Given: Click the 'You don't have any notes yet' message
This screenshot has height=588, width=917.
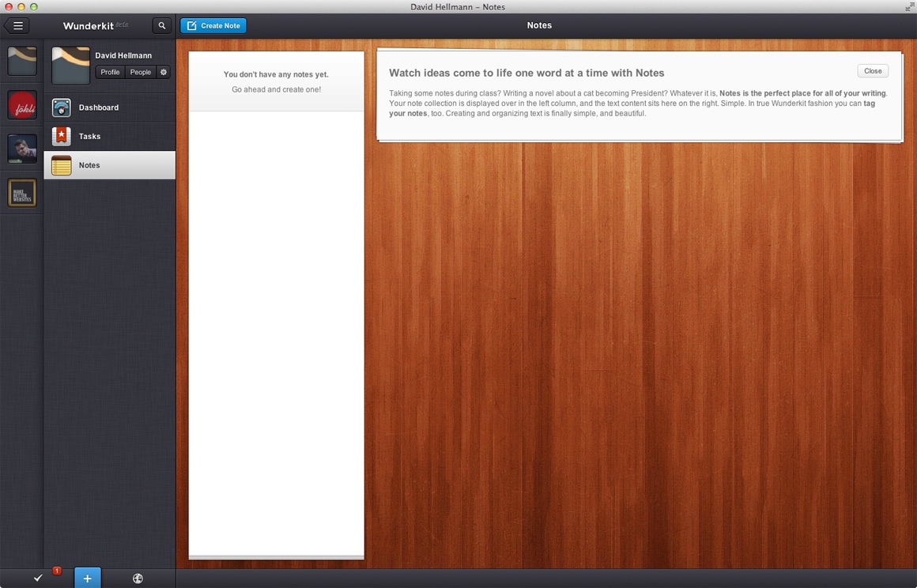Looking at the screenshot, I should (276, 74).
